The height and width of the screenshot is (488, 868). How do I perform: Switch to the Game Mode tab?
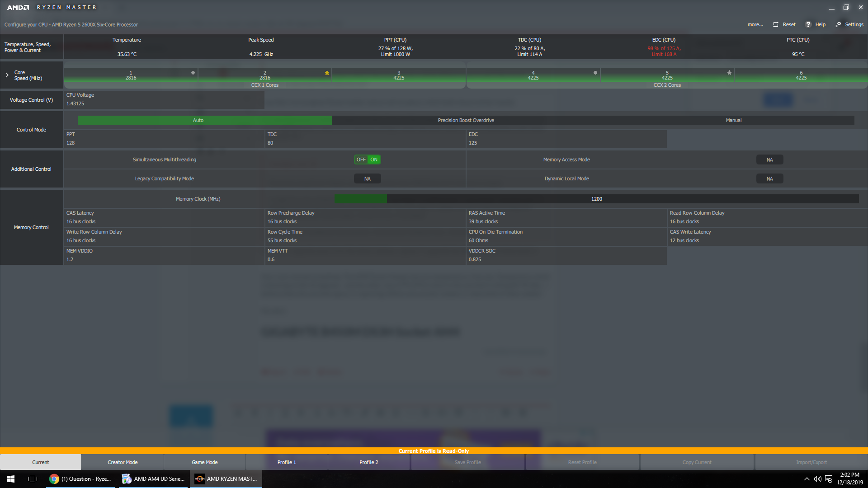coord(205,462)
